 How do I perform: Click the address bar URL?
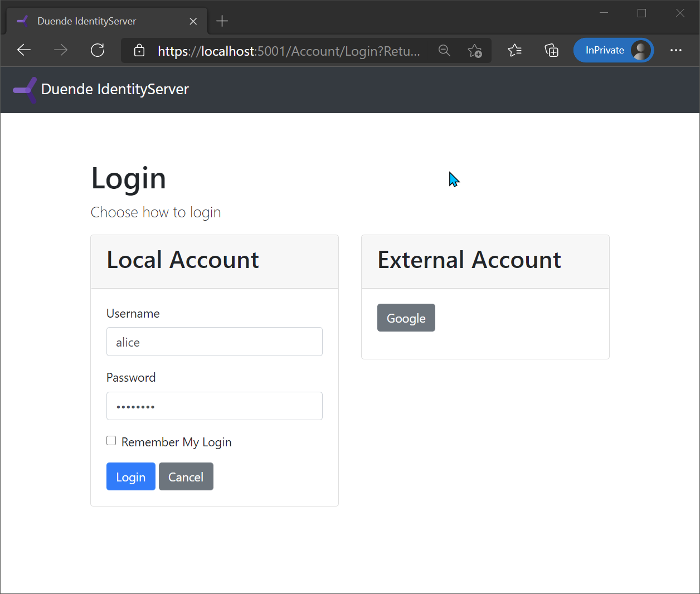[x=289, y=51]
